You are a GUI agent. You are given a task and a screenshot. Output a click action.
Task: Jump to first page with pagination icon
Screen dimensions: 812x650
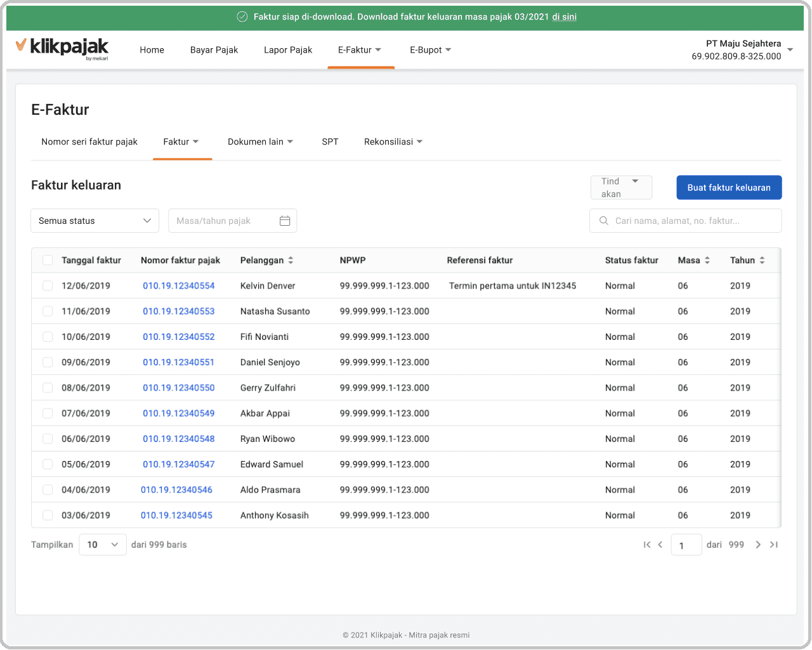click(x=646, y=544)
